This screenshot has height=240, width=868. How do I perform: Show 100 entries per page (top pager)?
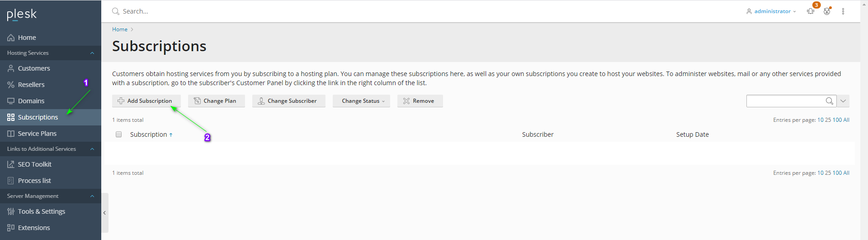[x=837, y=120]
